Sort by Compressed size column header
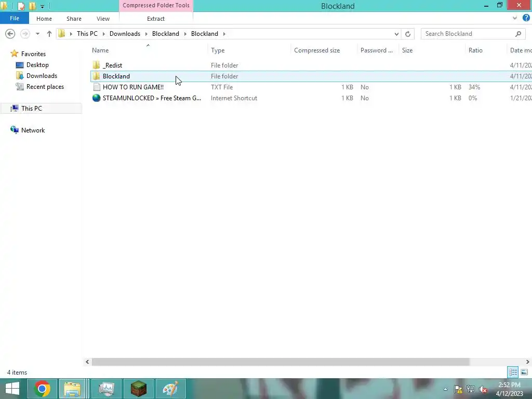This screenshot has width=532, height=399. click(317, 50)
